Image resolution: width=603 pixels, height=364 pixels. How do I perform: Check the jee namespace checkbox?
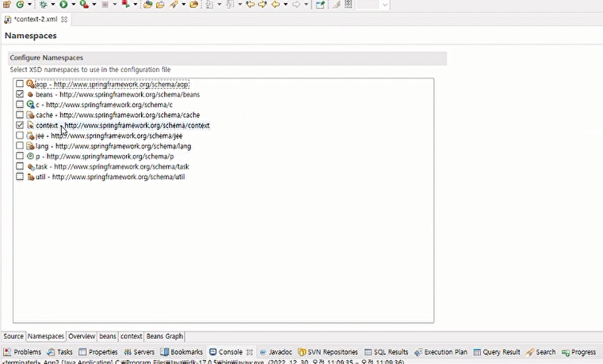pyautogui.click(x=20, y=135)
